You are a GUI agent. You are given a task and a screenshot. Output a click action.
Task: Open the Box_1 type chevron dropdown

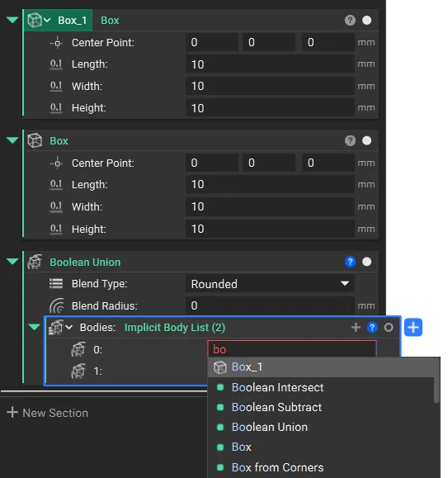point(47,21)
